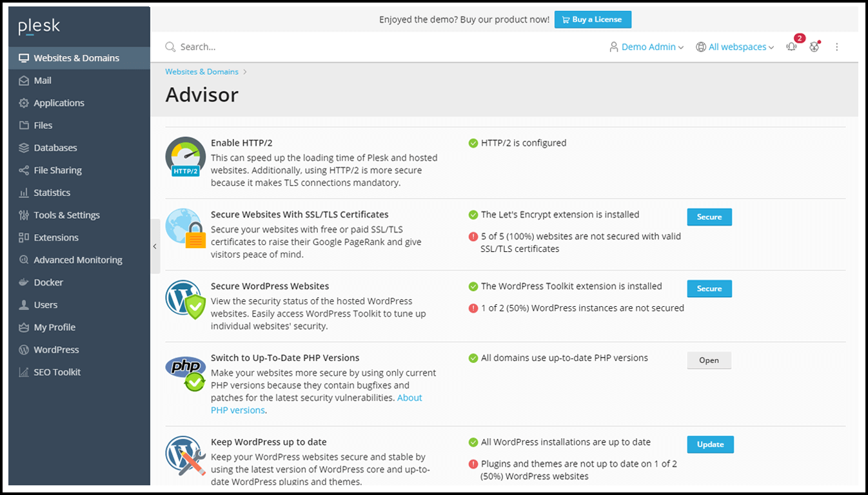Select Applications from the sidebar

tap(79, 103)
